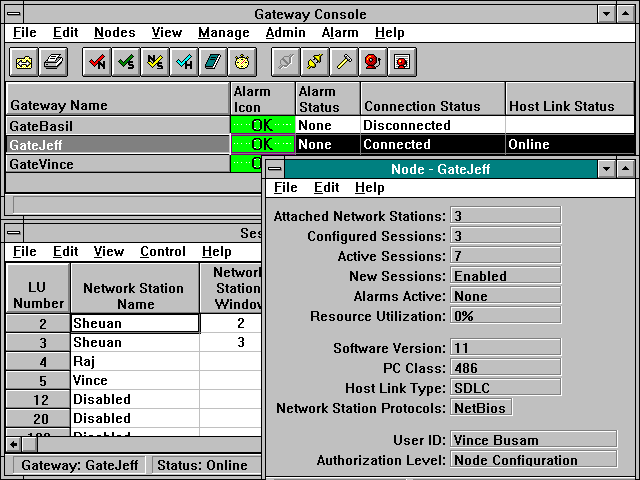Select the Sheuan station name cell for LU 2
The height and width of the screenshot is (480, 640).
(134, 323)
